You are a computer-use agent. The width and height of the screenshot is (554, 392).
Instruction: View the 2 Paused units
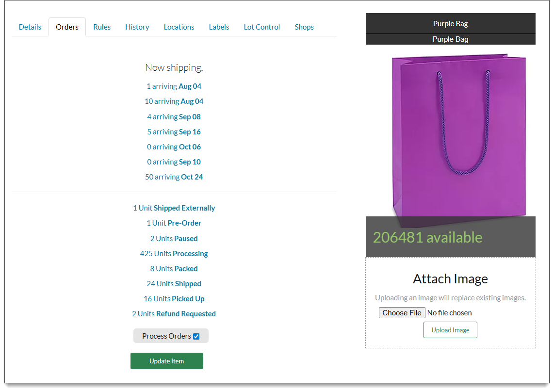point(174,238)
